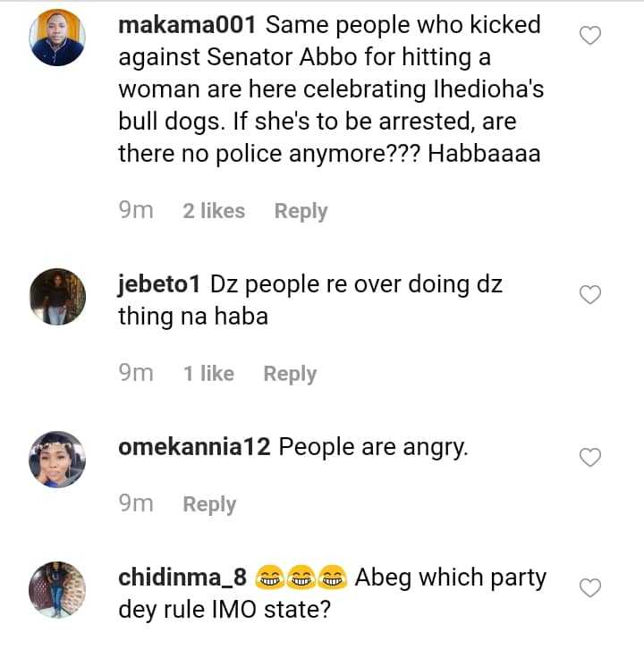
Task: Open jebeto1's profile avatar
Action: 57,297
